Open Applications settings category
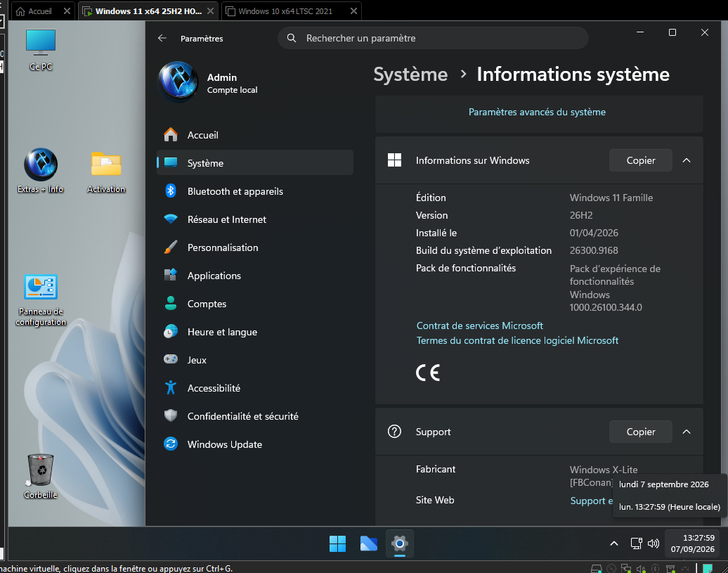This screenshot has width=728, height=573. coord(255,276)
